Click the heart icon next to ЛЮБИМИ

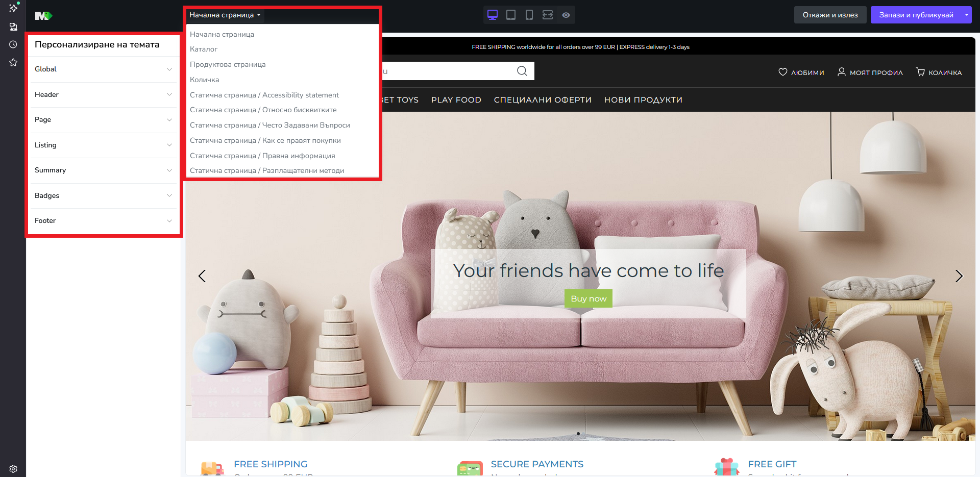pos(782,72)
